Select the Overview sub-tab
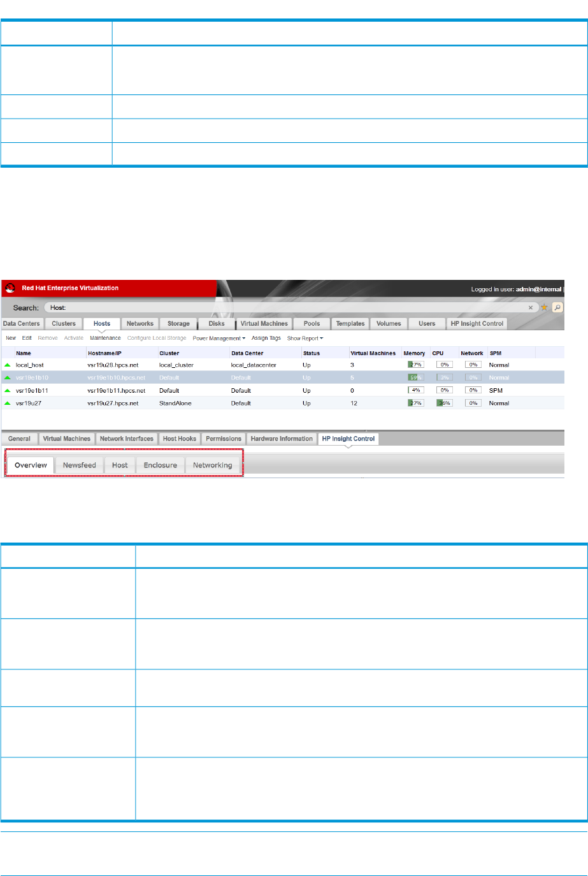This screenshot has width=588, height=876. 31,465
